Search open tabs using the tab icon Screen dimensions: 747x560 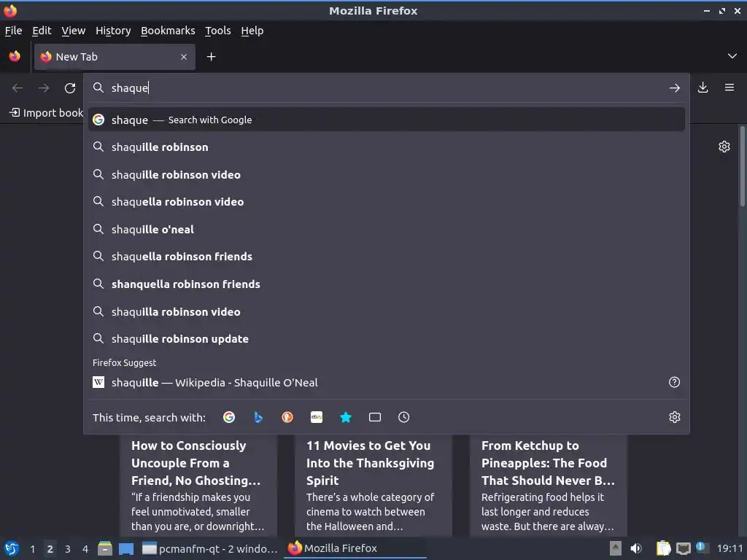point(375,417)
